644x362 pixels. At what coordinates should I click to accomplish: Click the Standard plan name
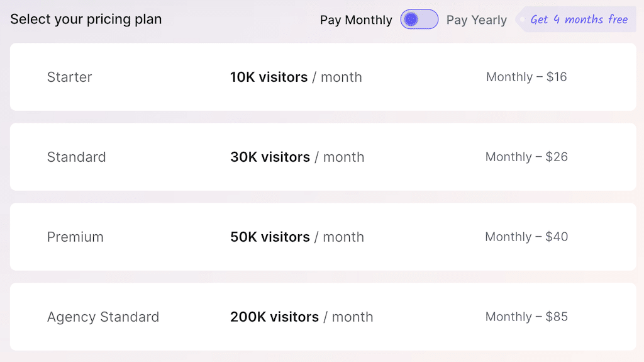77,157
